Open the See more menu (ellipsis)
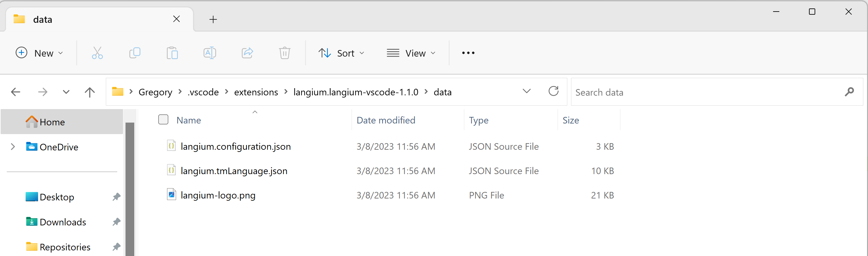 [468, 53]
